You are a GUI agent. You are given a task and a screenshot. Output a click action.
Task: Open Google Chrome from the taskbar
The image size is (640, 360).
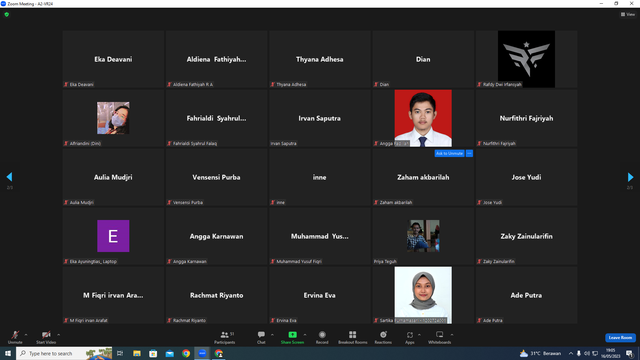pos(186,353)
